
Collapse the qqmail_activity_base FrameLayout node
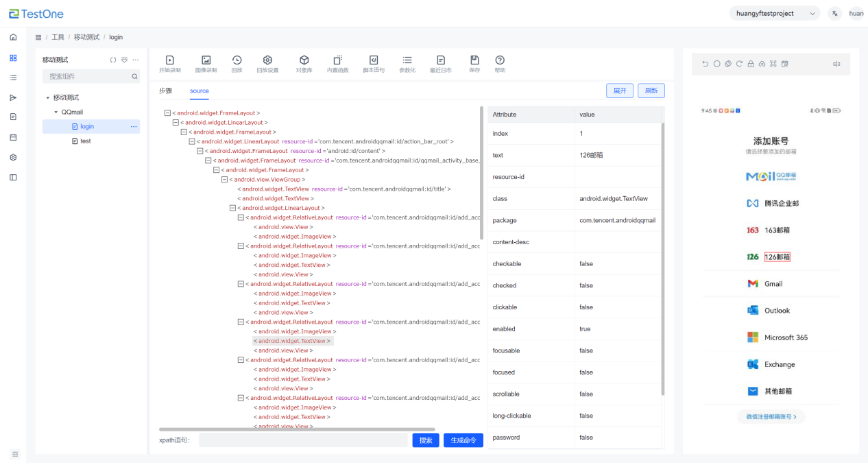pyautogui.click(x=208, y=161)
